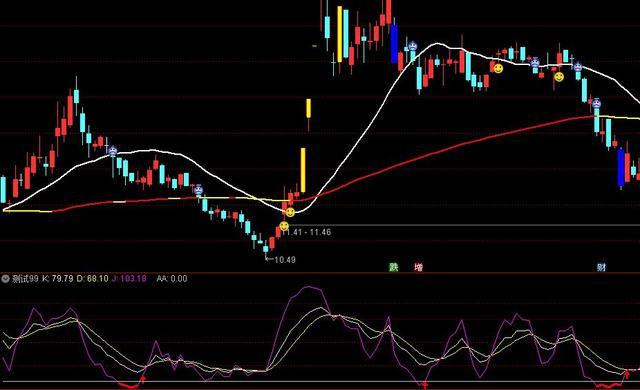
Task: Click the green 跌 event marker
Action: (x=393, y=268)
